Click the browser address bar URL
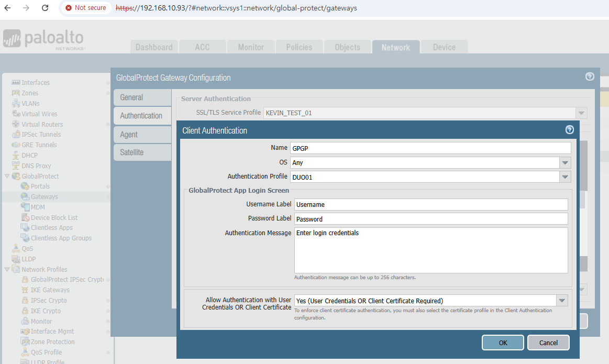 click(x=236, y=8)
